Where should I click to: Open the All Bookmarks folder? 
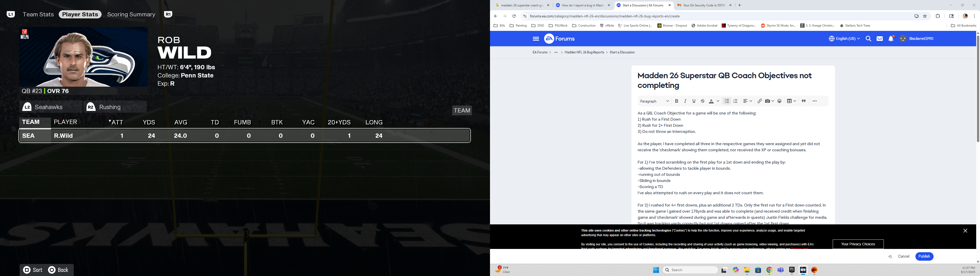(x=963, y=26)
